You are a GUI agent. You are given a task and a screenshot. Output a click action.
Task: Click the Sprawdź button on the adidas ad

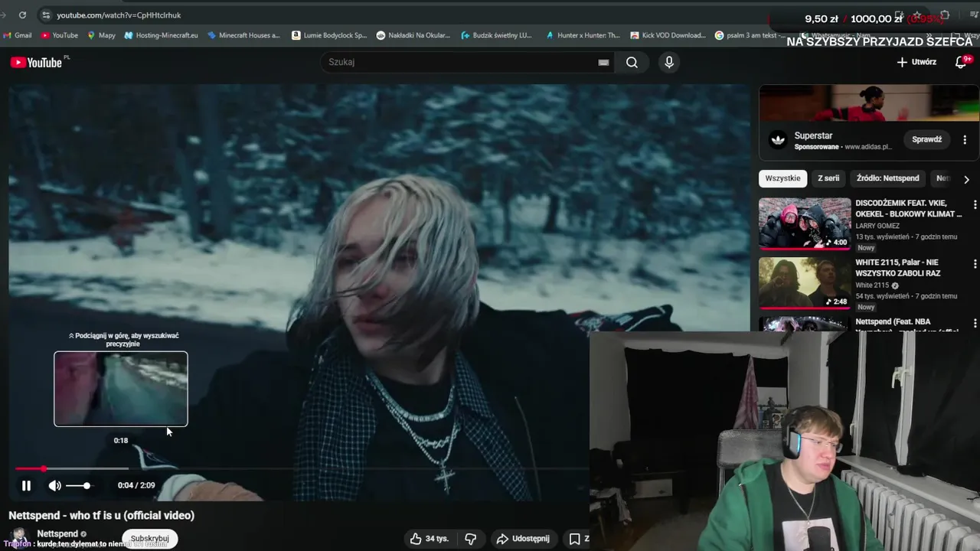(926, 139)
